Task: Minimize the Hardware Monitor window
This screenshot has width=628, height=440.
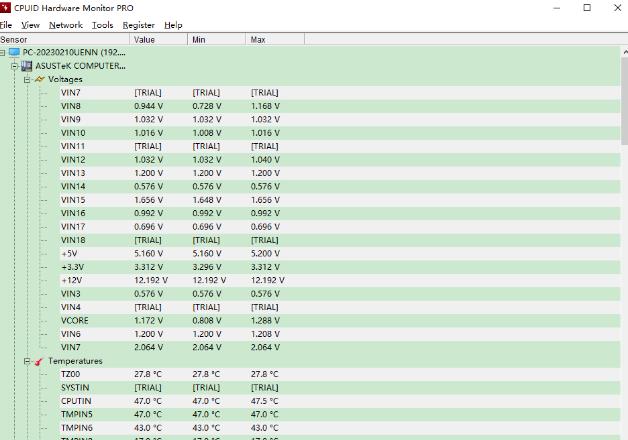Action: [556, 8]
